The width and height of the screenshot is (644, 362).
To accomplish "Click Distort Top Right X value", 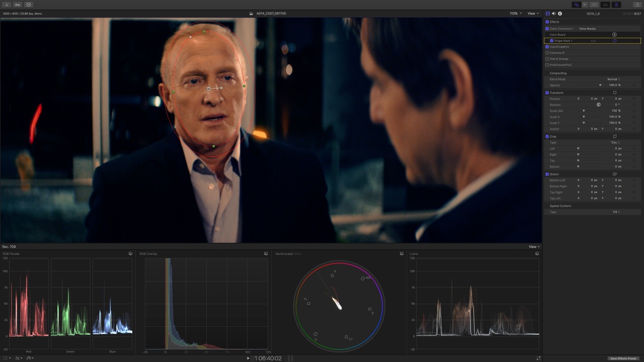I will click(594, 192).
